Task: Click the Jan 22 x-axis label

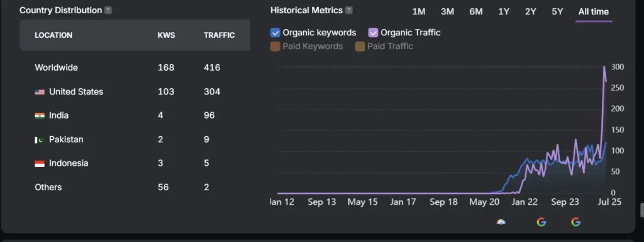Action: [525, 202]
